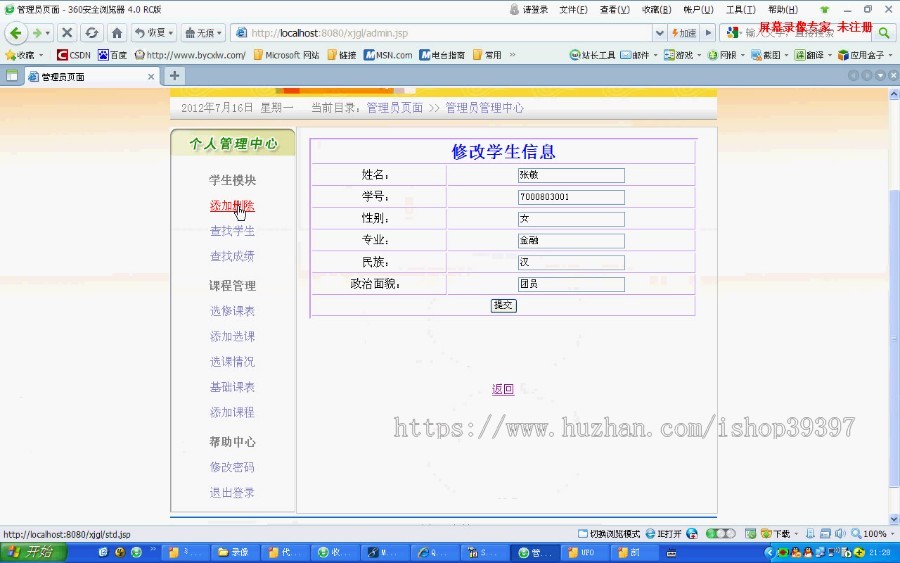Open the 链接 bookmark folder
Viewport: 900px width, 563px height.
pyautogui.click(x=342, y=55)
